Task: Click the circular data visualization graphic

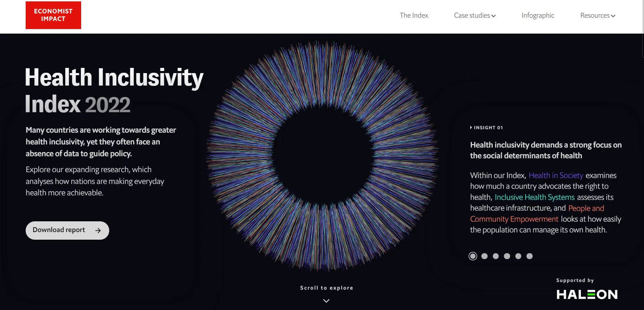Action: tap(323, 156)
